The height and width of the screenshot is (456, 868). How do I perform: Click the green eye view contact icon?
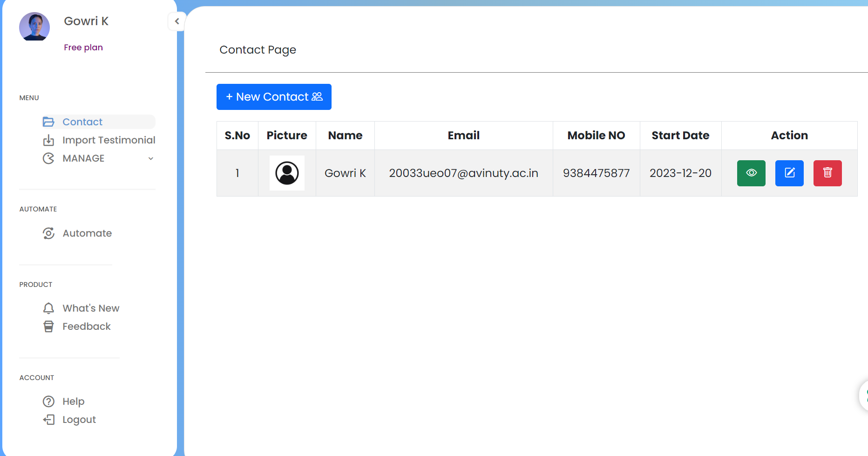(751, 173)
